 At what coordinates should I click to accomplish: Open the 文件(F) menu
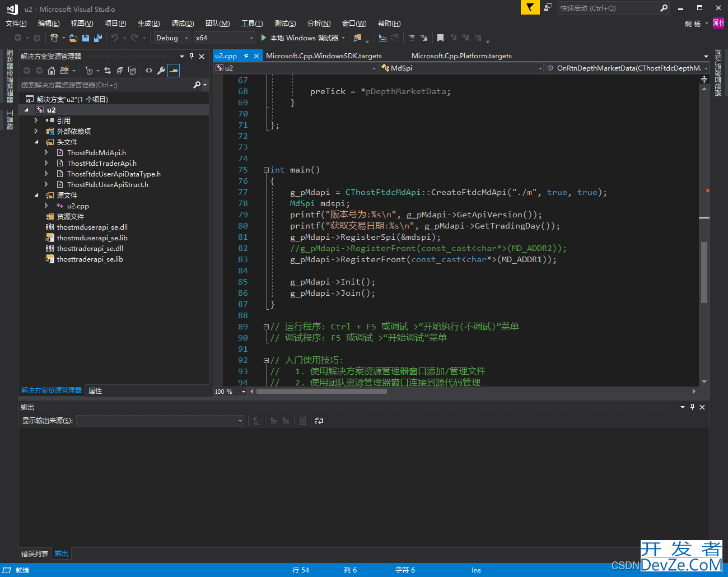16,23
